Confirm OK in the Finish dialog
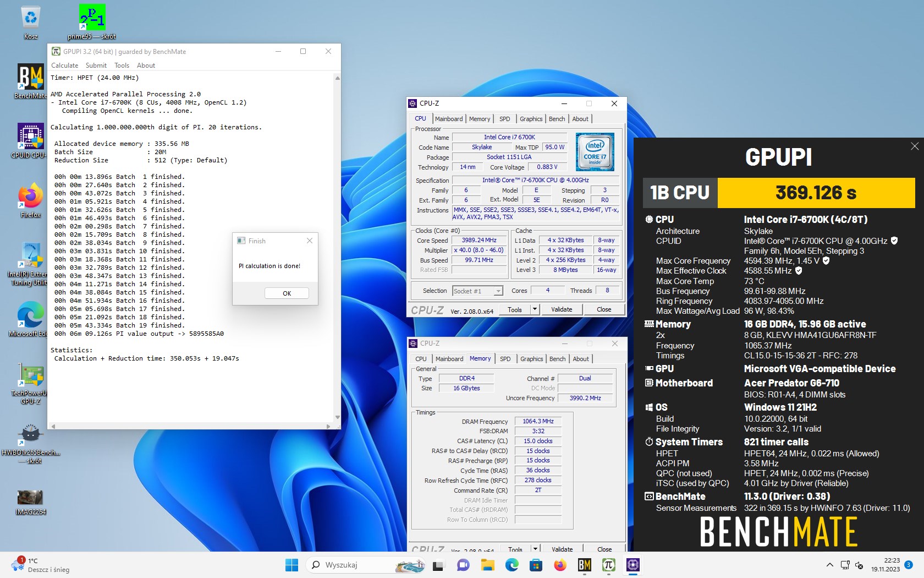Screen dimensions: 924x578 [287, 293]
